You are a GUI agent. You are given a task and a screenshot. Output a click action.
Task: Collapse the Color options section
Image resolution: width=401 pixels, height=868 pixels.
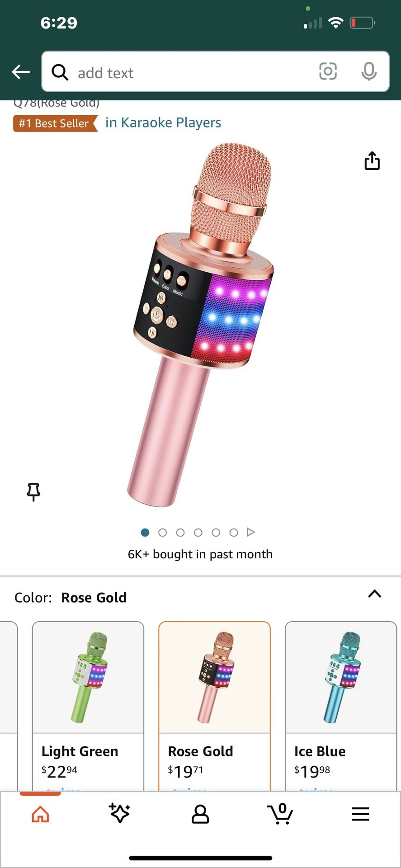[x=375, y=594]
